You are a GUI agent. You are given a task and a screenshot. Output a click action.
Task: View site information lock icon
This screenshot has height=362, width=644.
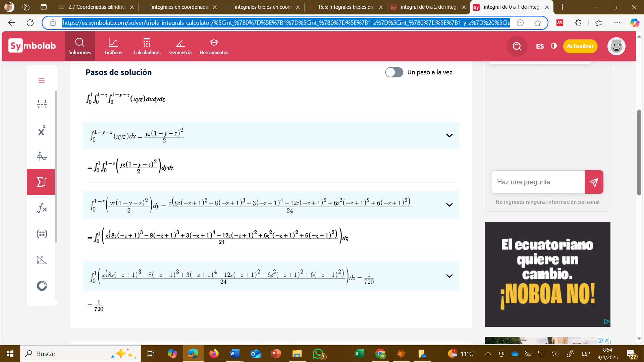pyautogui.click(x=53, y=23)
